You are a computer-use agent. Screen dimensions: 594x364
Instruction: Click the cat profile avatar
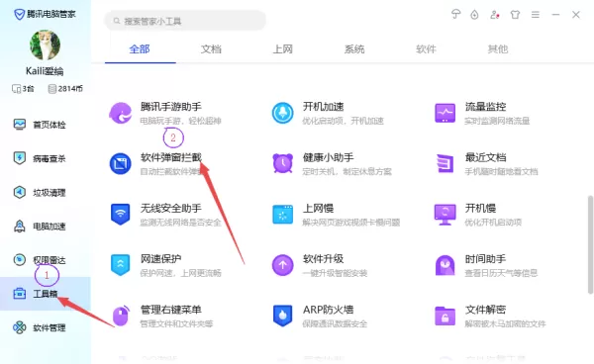[x=46, y=45]
